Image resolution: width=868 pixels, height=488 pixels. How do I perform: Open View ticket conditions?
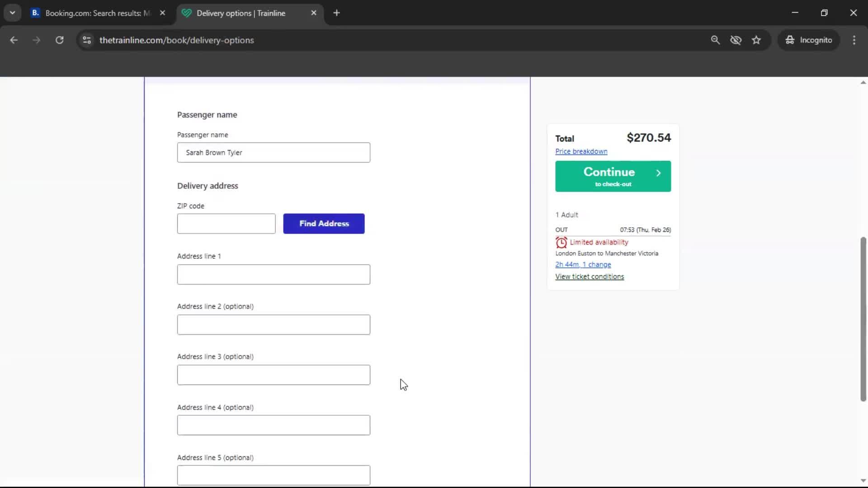tap(590, 277)
